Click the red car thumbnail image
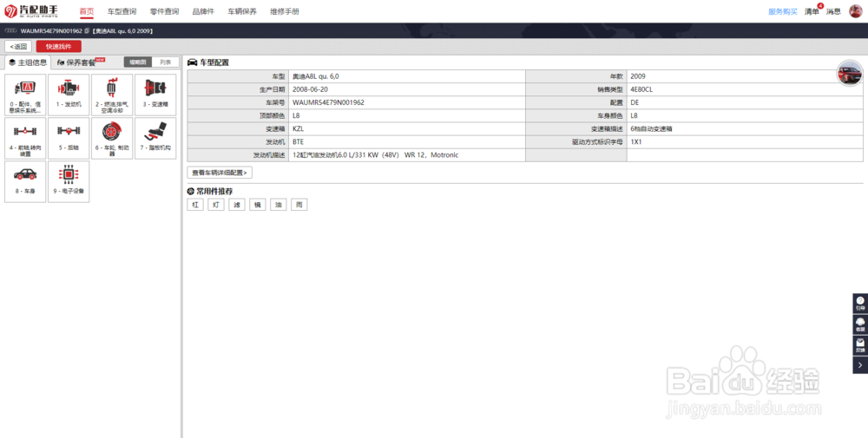 click(849, 73)
